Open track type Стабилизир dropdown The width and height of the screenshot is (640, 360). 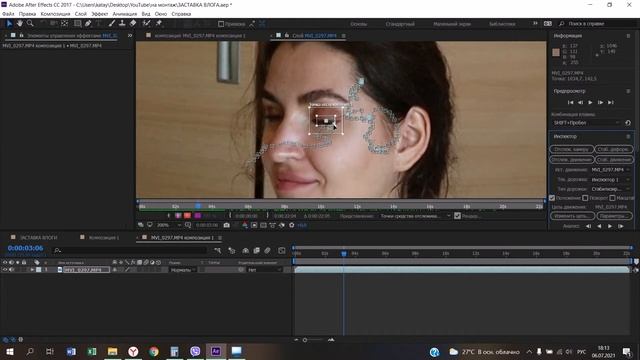[x=610, y=189]
